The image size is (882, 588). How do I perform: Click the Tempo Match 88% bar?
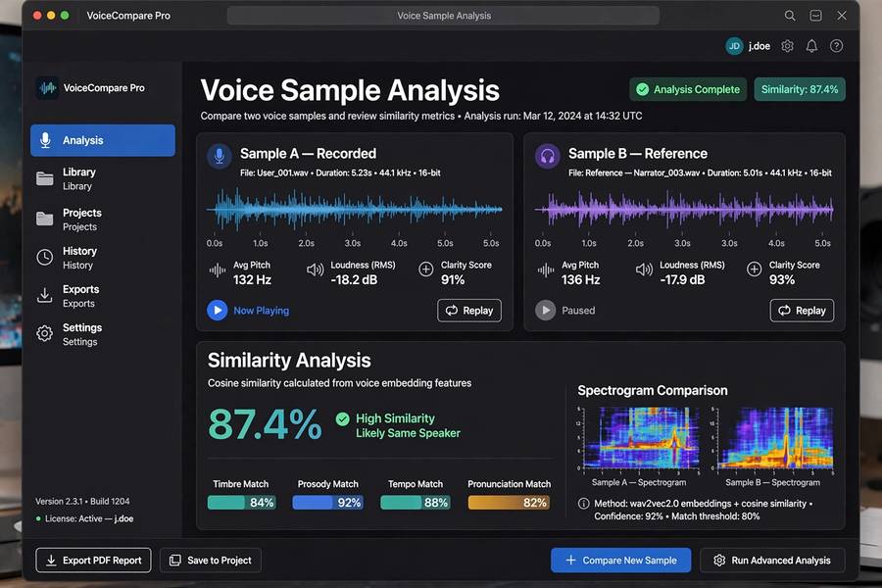tap(416, 503)
